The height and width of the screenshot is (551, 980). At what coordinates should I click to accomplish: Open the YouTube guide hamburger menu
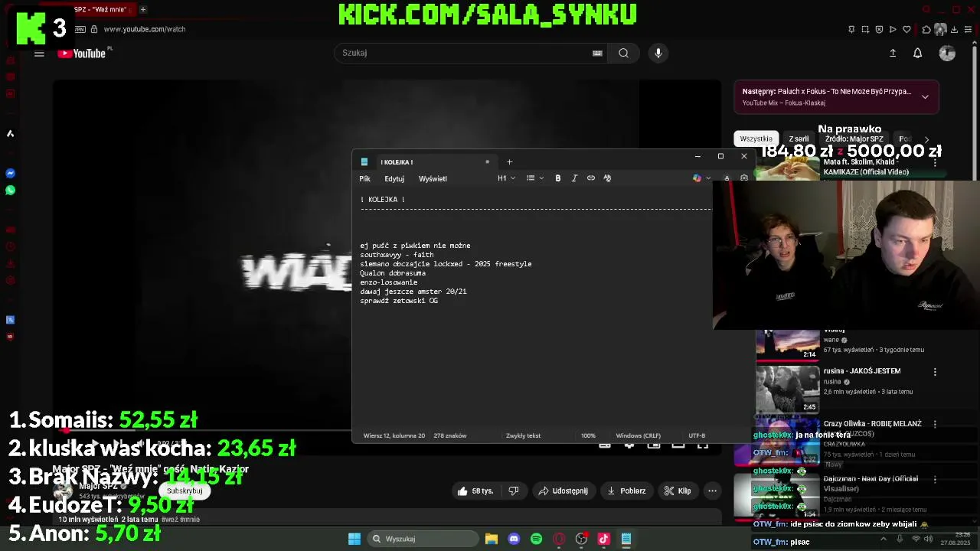39,54
